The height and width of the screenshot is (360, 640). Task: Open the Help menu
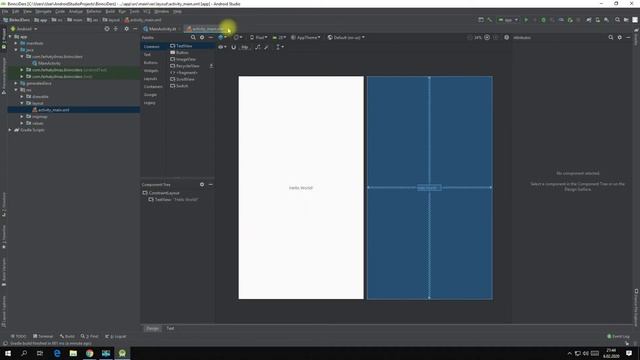click(x=177, y=11)
